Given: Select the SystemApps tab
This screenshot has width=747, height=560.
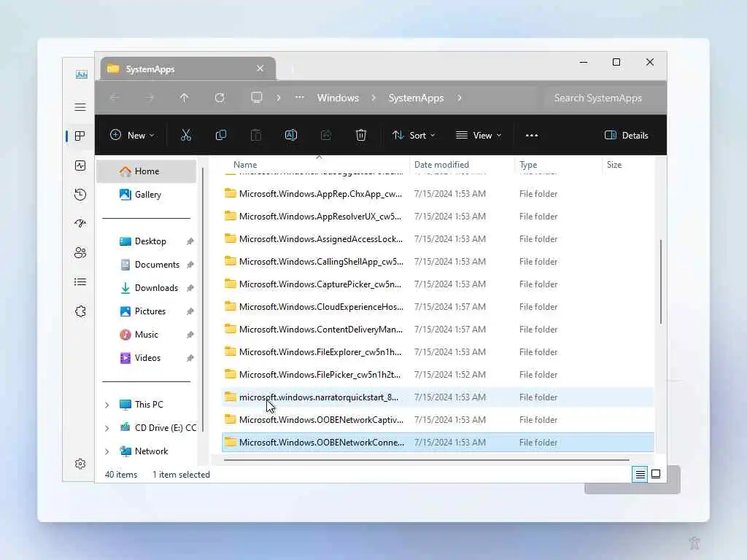Looking at the screenshot, I should (187, 69).
